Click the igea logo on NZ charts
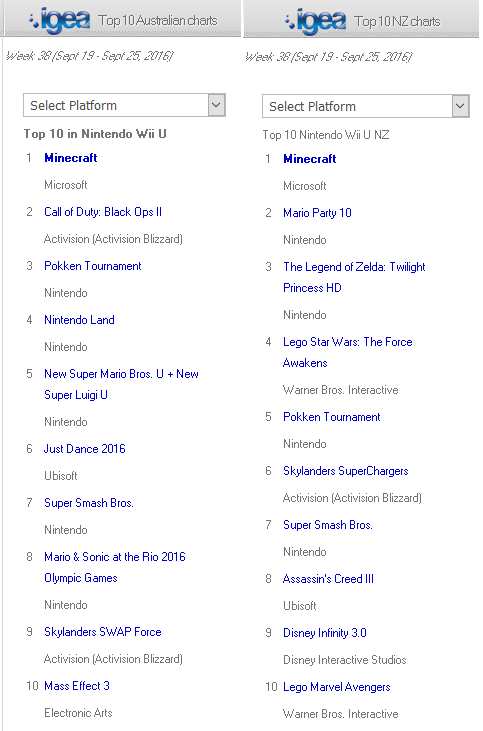Screen dimensions: 483x731 pyautogui.click(x=315, y=21)
